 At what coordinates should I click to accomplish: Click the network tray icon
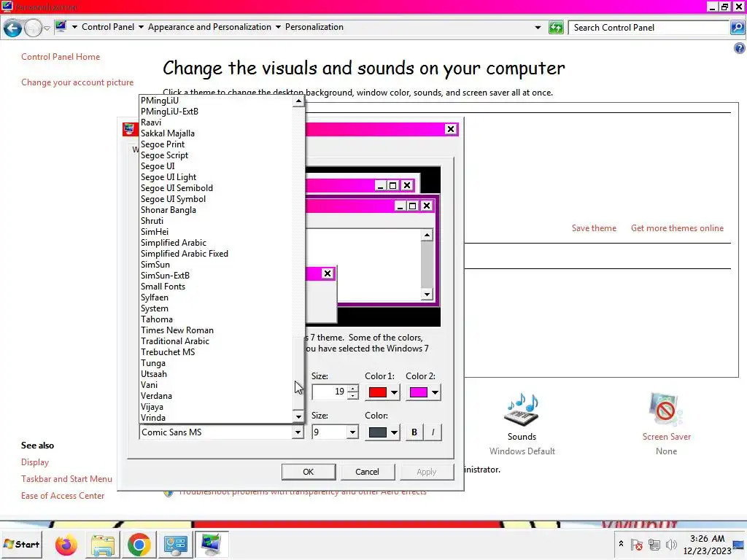tap(654, 544)
